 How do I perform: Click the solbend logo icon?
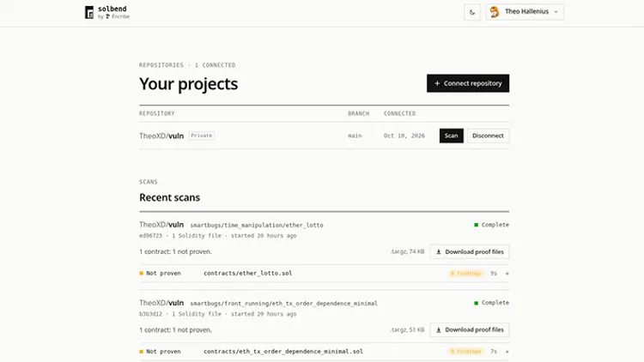point(89,12)
